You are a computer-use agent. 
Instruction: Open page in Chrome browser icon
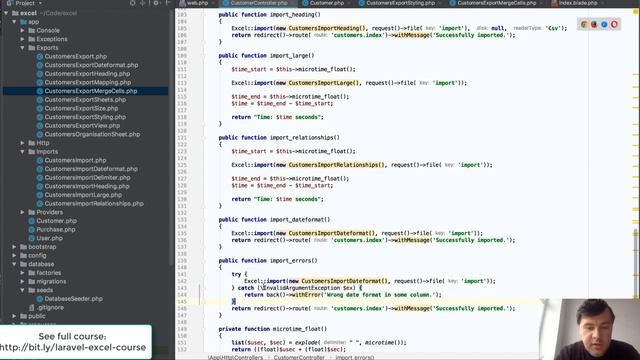pos(584,24)
